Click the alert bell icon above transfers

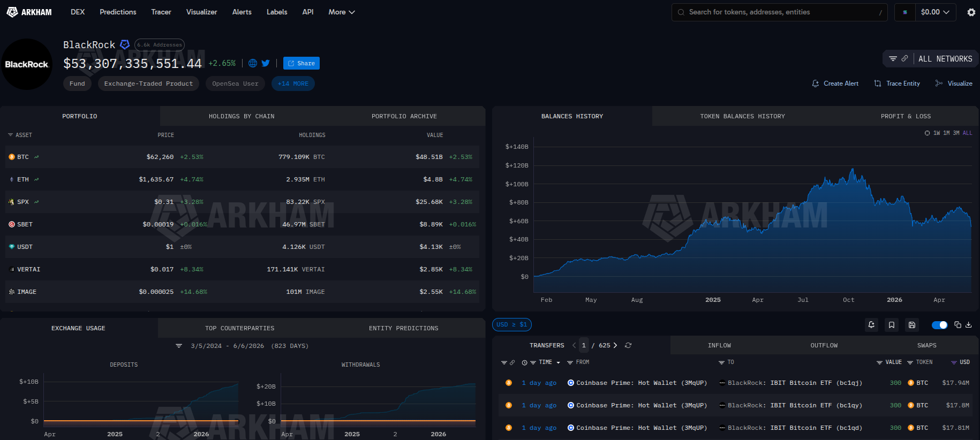(871, 325)
